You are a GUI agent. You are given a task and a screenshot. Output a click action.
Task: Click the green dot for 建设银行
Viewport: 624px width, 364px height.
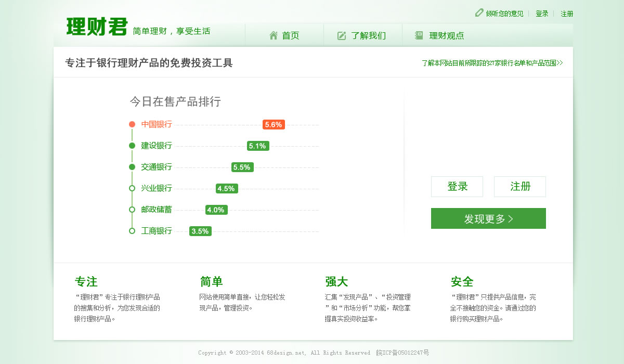(x=132, y=146)
